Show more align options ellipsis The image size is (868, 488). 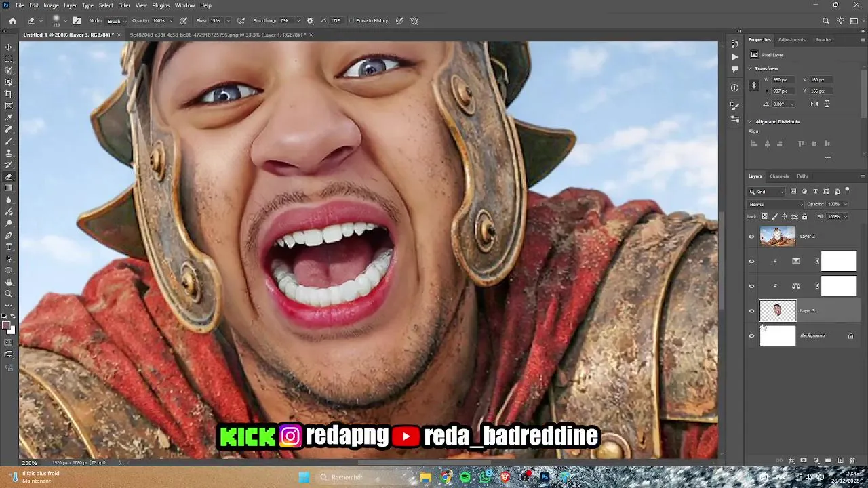click(x=827, y=157)
